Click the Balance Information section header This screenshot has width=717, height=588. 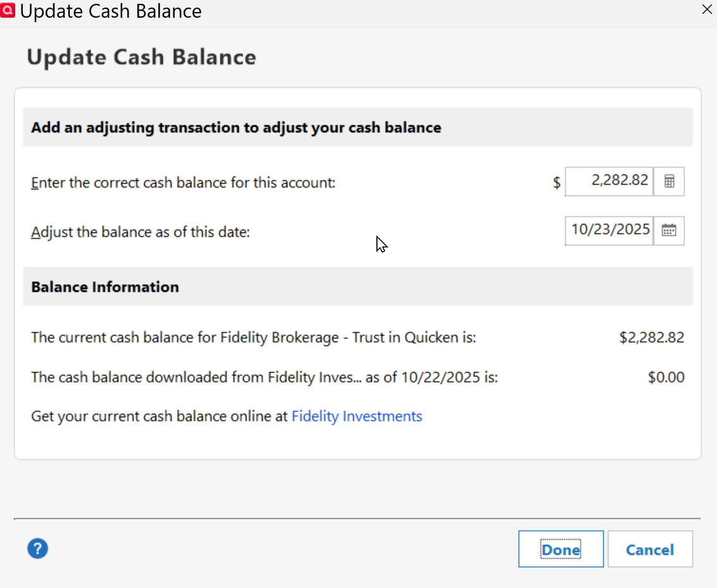pyautogui.click(x=105, y=287)
